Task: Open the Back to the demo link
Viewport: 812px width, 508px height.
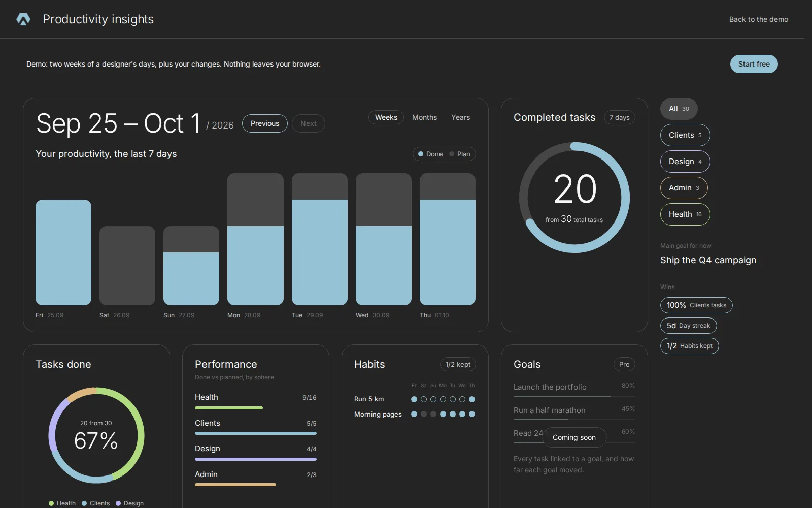Action: click(758, 19)
